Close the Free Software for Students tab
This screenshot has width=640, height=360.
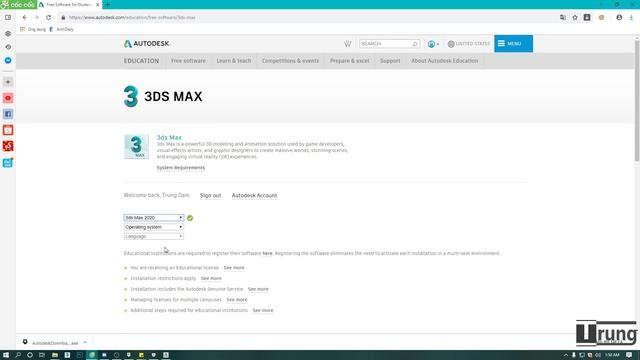[x=98, y=4]
